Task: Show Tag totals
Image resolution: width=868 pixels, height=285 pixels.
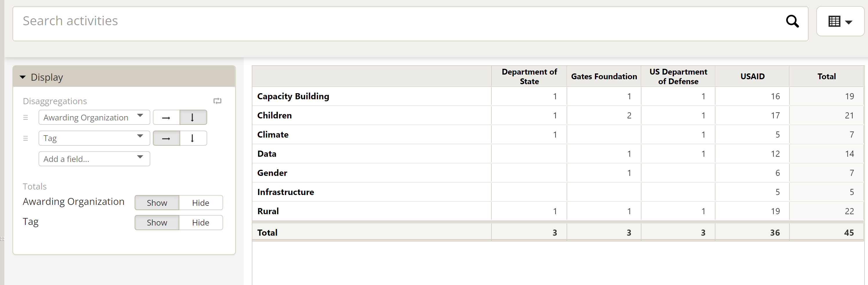Action: click(x=157, y=223)
